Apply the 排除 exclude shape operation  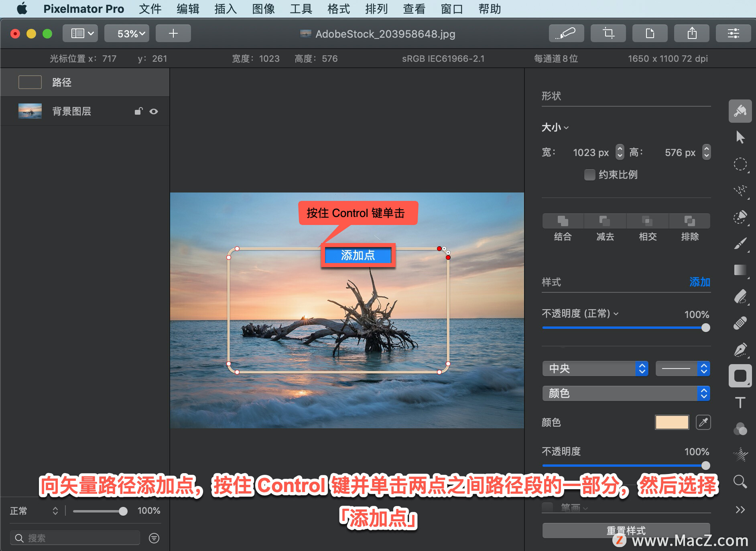[x=690, y=221]
